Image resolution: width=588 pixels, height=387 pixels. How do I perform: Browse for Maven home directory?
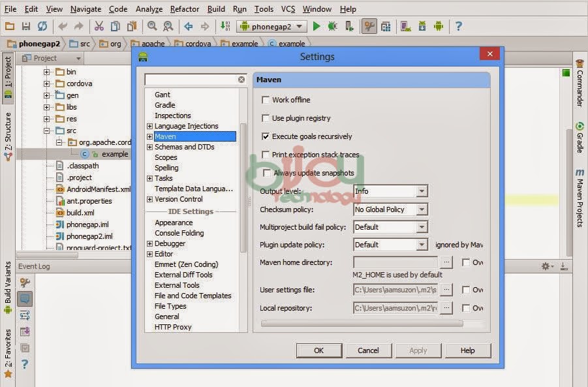coord(446,262)
